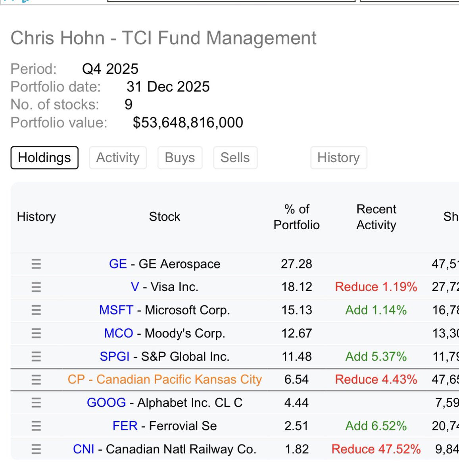Image resolution: width=459 pixels, height=476 pixels.
Task: Select the 18.12 portfolio percentage cell
Action: point(297,287)
